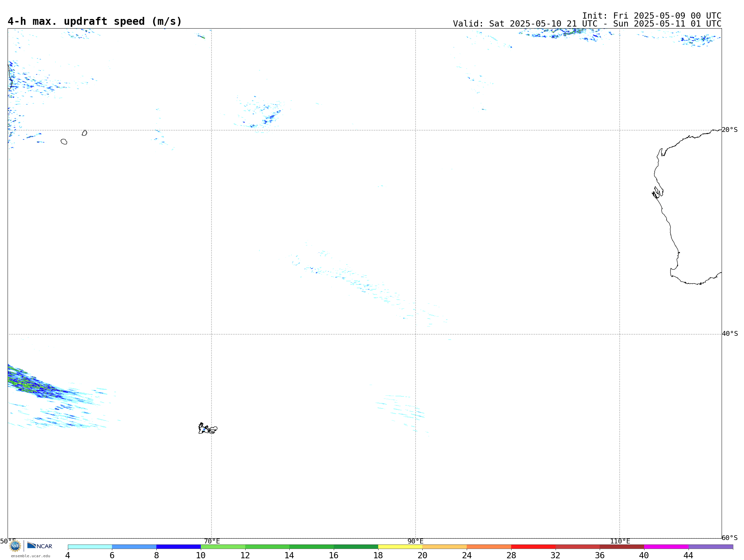
Task: Click the NCAR logo
Action: tap(40, 546)
